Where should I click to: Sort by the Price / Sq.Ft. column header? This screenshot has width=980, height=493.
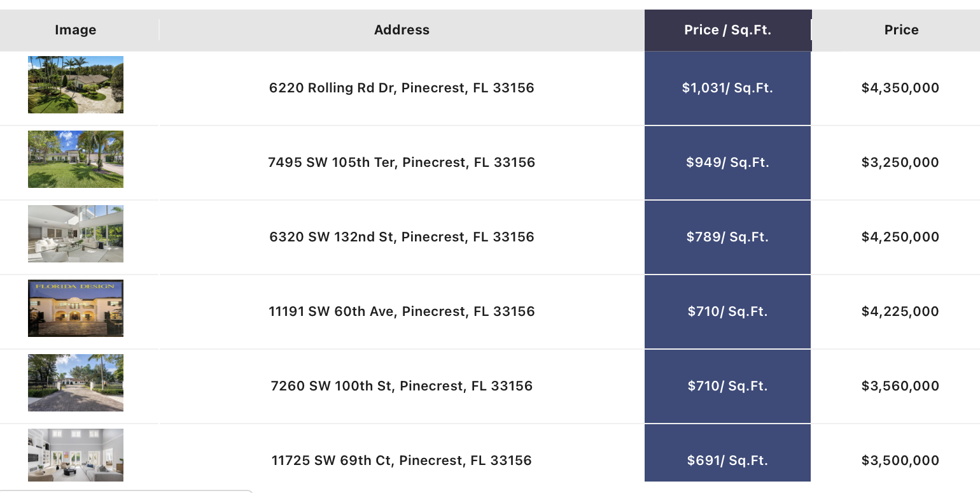coord(728,30)
